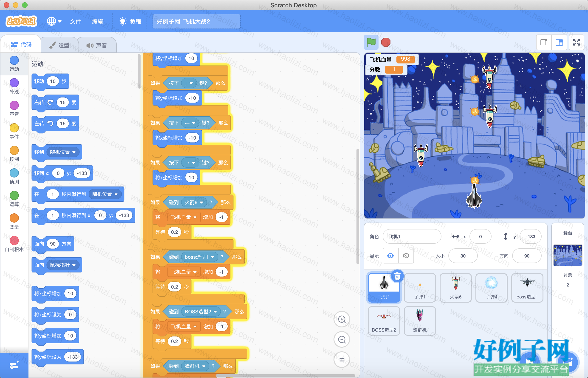The height and width of the screenshot is (378, 588).
Task: Zoom in the script workspace
Action: (342, 319)
